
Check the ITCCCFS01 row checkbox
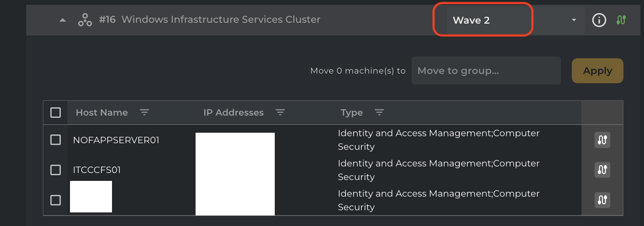click(x=56, y=170)
